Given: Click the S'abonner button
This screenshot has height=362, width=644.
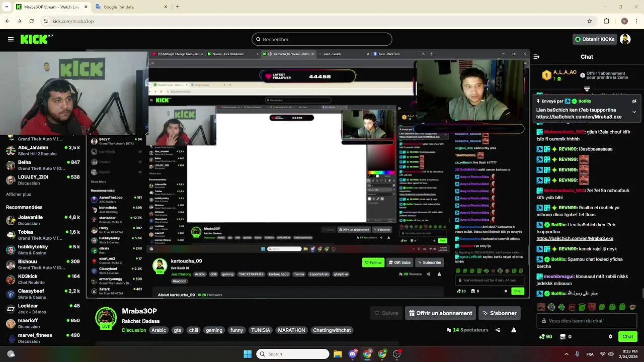Looking at the screenshot, I should coord(500,313).
